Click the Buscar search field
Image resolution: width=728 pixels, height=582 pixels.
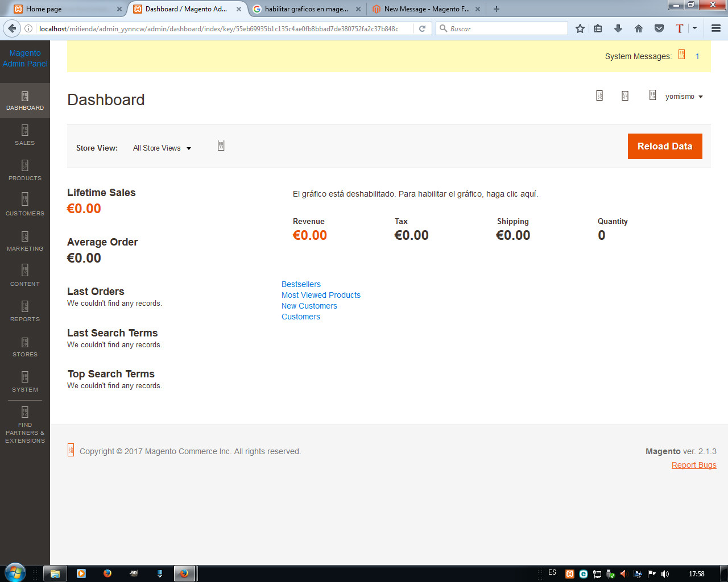[506, 28]
